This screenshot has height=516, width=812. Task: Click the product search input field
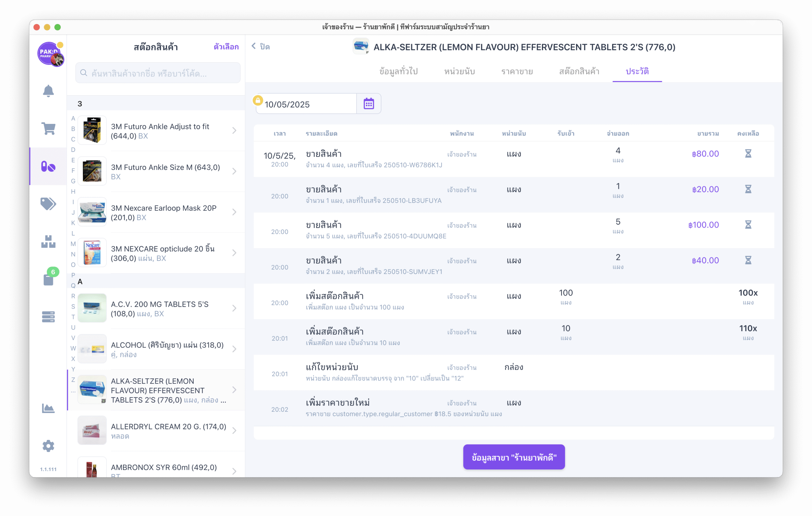tap(158, 73)
